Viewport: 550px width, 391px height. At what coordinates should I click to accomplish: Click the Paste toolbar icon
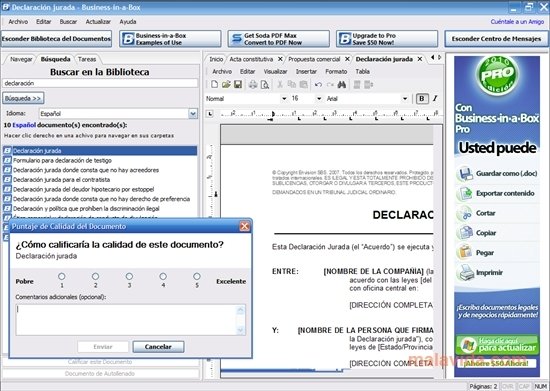coord(304,85)
